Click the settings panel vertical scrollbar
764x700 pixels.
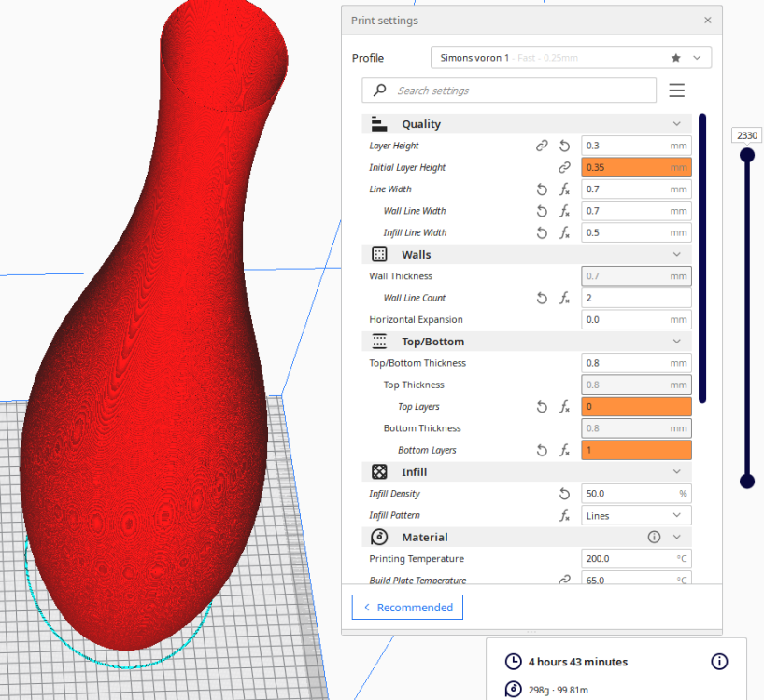tap(702, 258)
